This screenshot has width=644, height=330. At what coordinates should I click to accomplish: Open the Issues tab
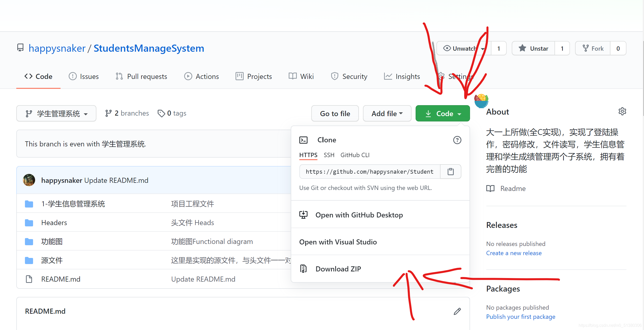pyautogui.click(x=84, y=76)
